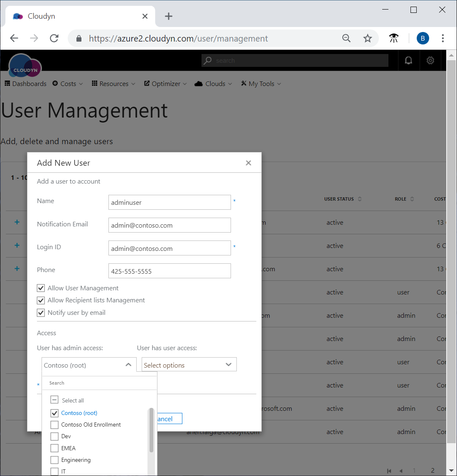This screenshot has height=476, width=457.
Task: Click the browser zoom magnifier icon
Action: (x=346, y=38)
